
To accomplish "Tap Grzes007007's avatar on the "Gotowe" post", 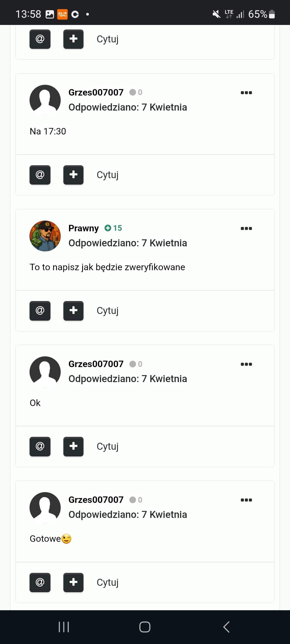I will tap(45, 508).
